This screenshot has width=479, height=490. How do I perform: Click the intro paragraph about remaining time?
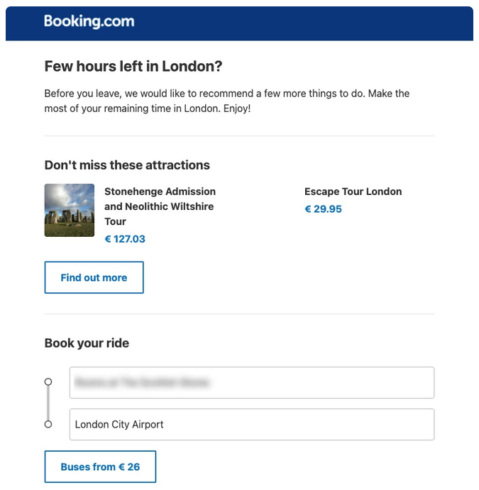pyautogui.click(x=227, y=101)
